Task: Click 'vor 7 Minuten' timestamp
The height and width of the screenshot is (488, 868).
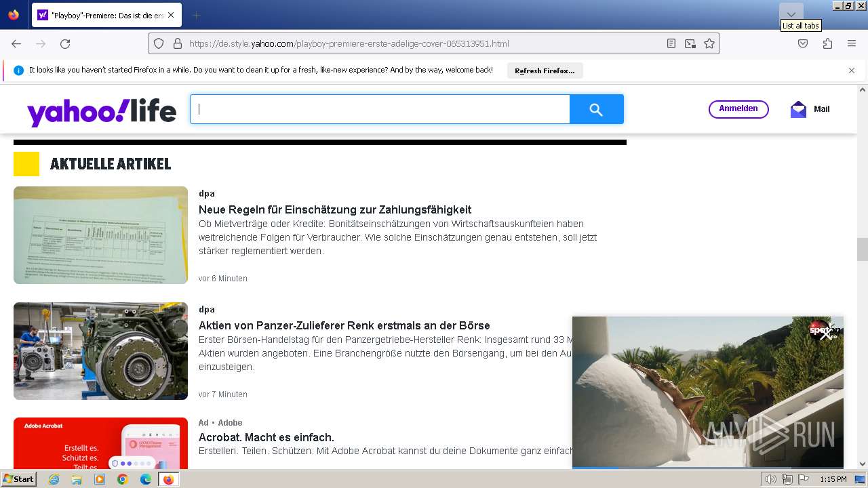Action: [x=223, y=394]
